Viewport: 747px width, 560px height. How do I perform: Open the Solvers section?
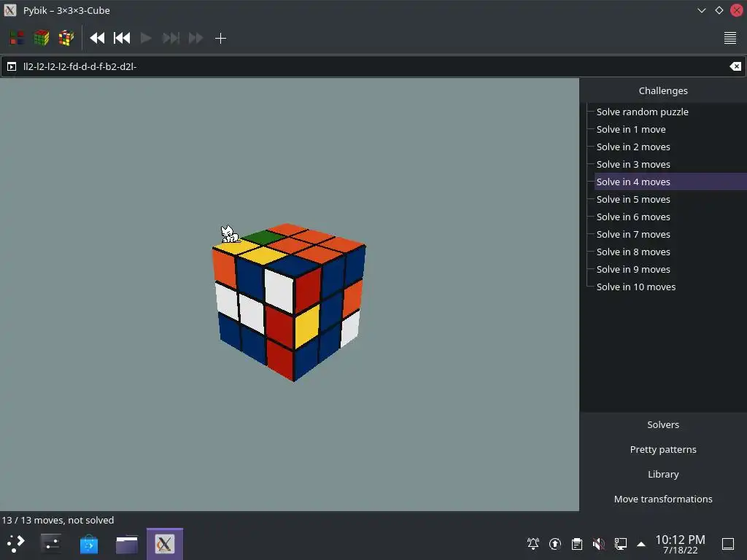coord(663,425)
